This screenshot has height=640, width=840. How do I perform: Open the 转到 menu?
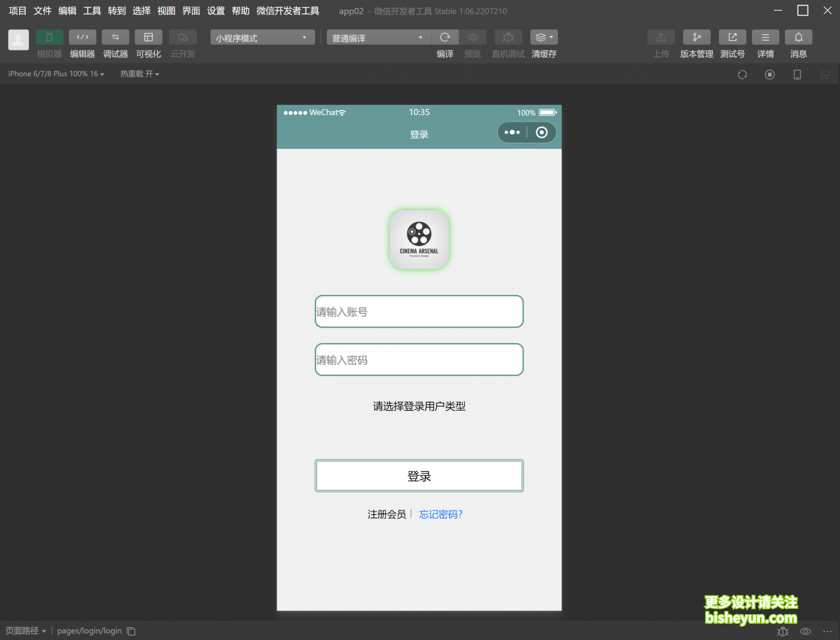117,11
